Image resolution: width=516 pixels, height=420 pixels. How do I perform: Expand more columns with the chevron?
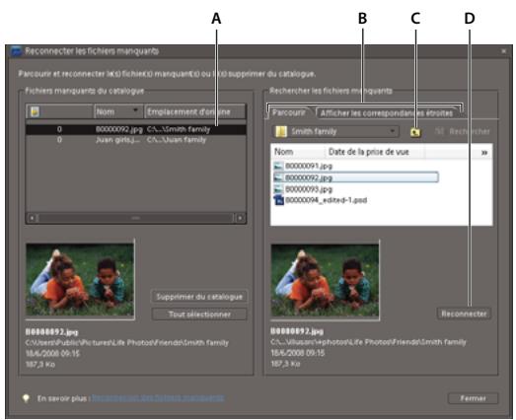point(484,152)
